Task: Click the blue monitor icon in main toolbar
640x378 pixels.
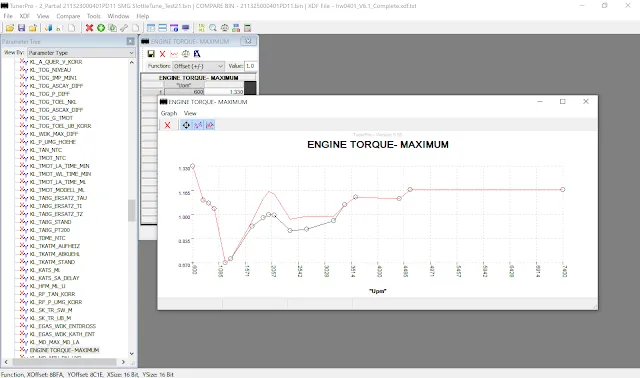Action: tap(185, 28)
